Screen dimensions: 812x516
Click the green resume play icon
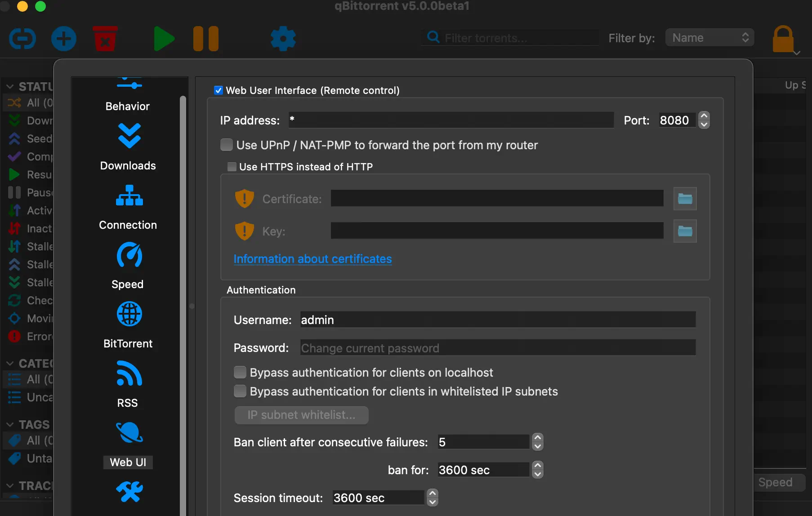pyautogui.click(x=164, y=39)
